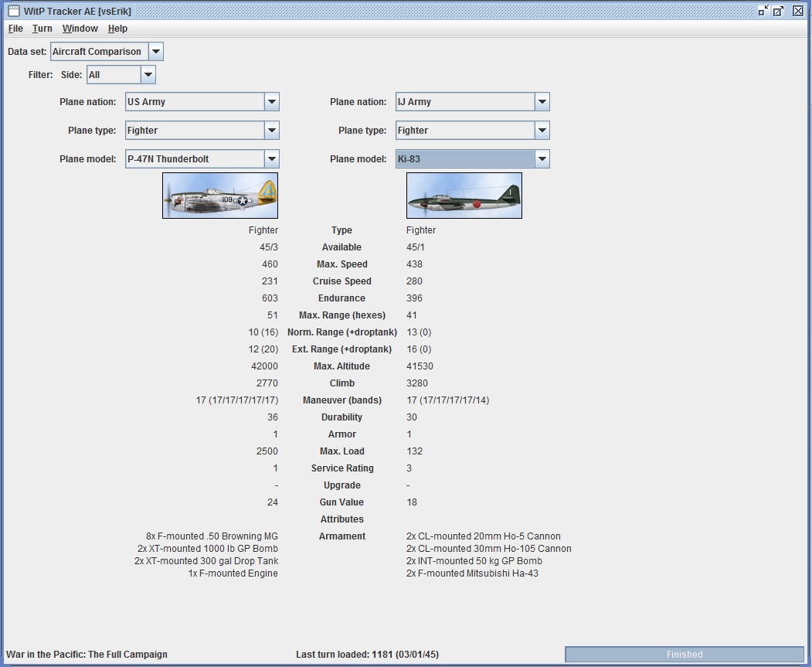Click the Last turn loaded status text
The image size is (812, 667).
coord(367,655)
